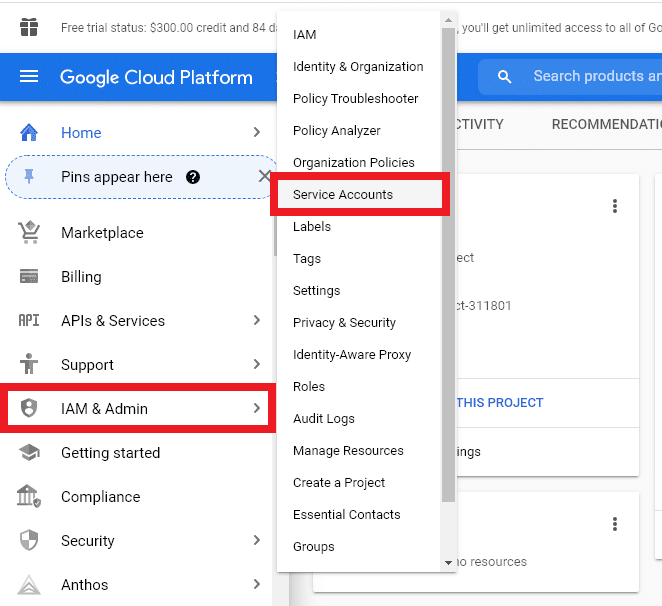Click the Getting started graduation cap icon
This screenshot has width=662, height=606.
click(29, 452)
